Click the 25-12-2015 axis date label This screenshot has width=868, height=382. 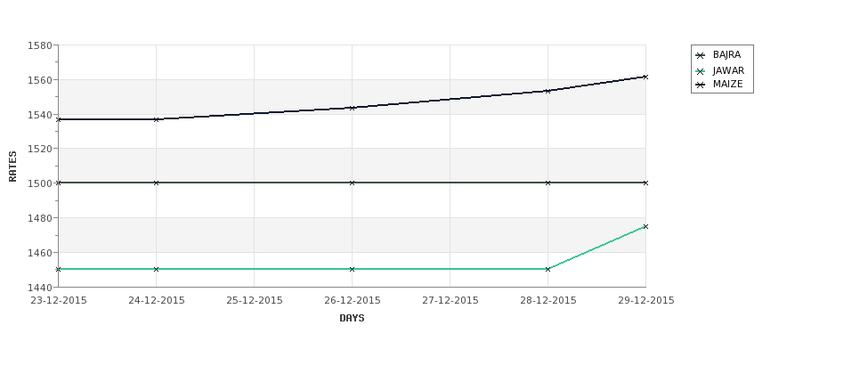(254, 301)
